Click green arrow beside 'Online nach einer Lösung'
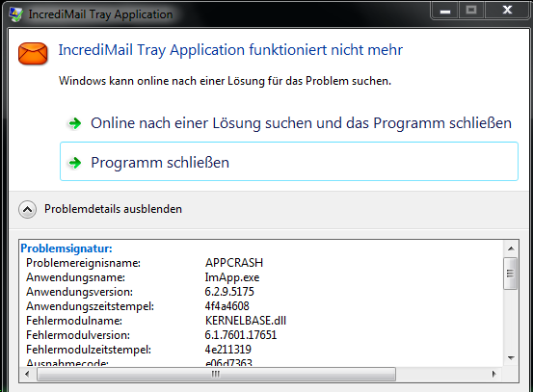Image resolution: width=533 pixels, height=392 pixels. [x=75, y=123]
